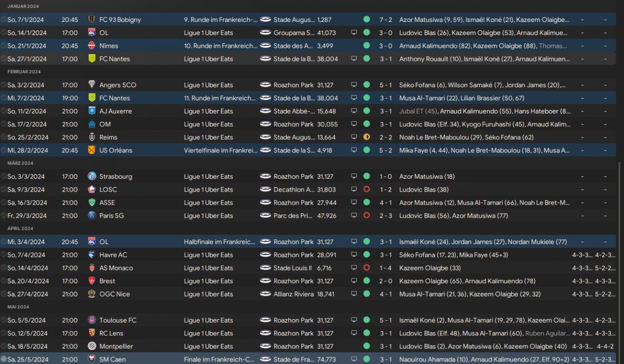The width and height of the screenshot is (624, 364).
Task: Open the 7 - 2 result against FC 93 Bobigny
Action: pyautogui.click(x=386, y=19)
